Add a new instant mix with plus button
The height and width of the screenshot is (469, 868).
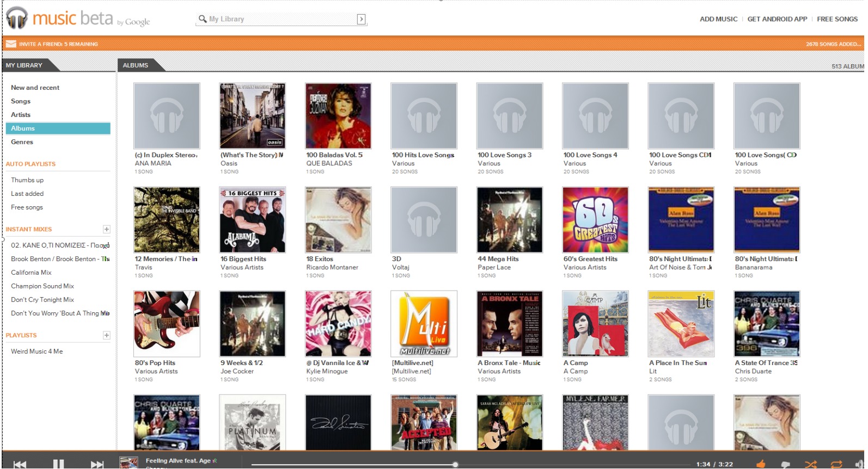pos(107,229)
